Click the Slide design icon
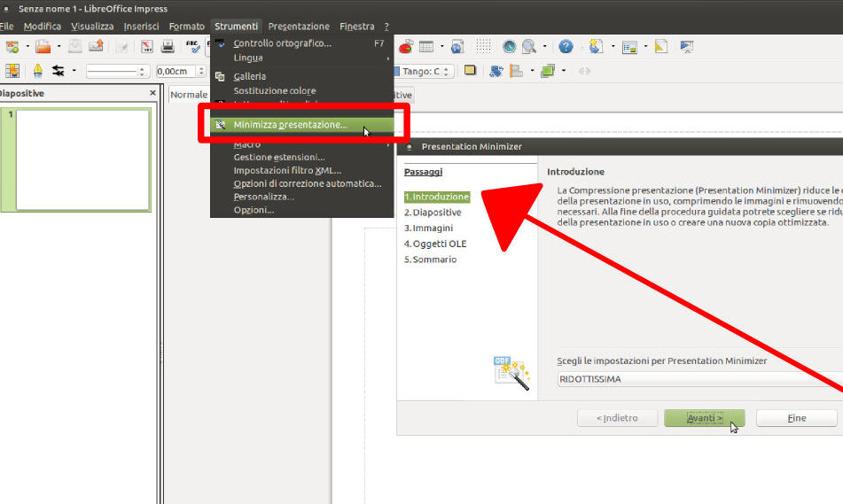This screenshot has width=843, height=504. pos(661,47)
